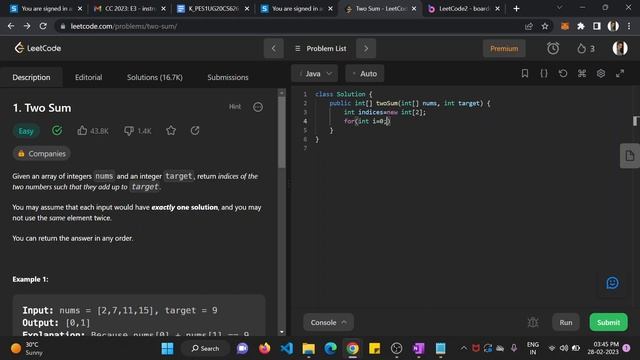Open the Submissions tab
The height and width of the screenshot is (360, 640).
pyautogui.click(x=228, y=77)
